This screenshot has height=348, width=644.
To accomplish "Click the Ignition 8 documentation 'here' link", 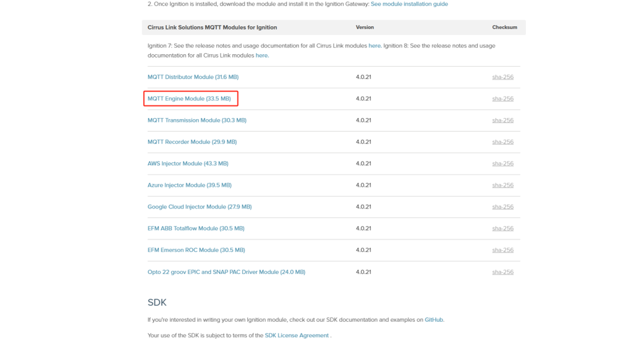I will pyautogui.click(x=261, y=55).
